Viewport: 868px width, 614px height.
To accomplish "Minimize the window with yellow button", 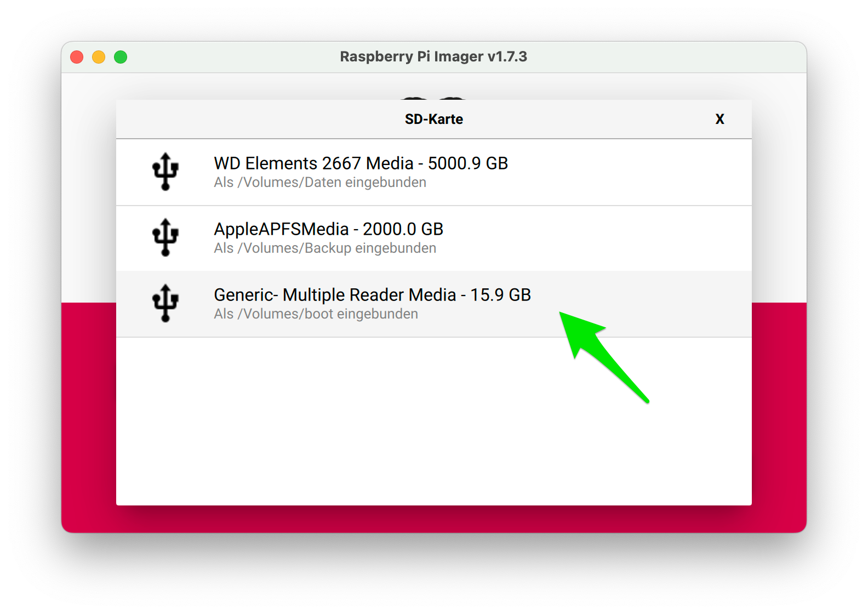I will click(x=99, y=57).
